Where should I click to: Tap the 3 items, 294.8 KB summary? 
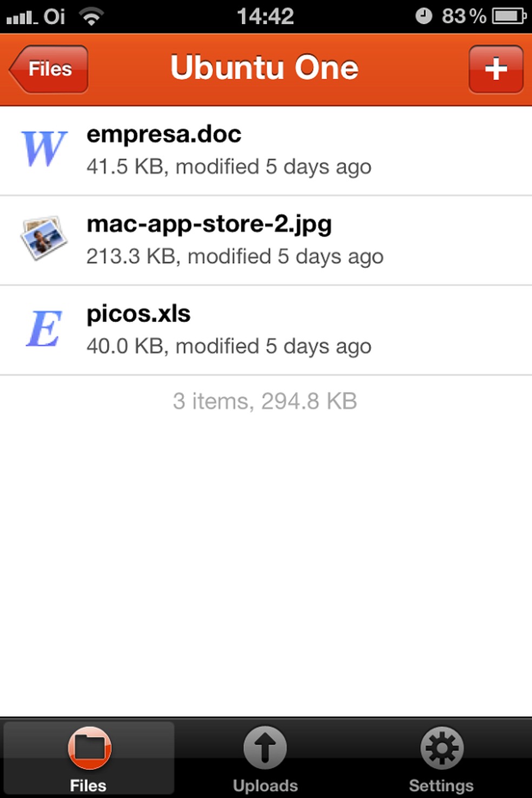coord(265,401)
